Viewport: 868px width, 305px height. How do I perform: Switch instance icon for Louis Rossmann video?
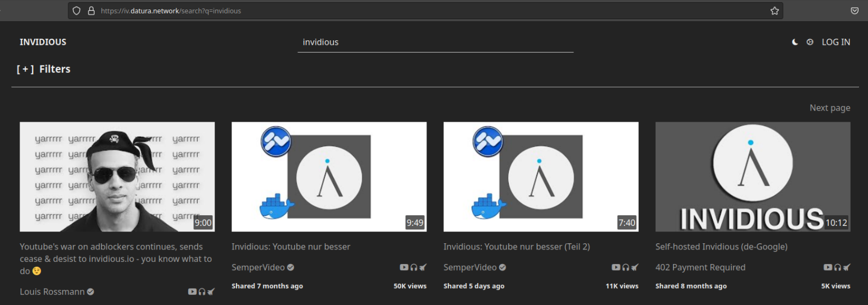pos(211,292)
